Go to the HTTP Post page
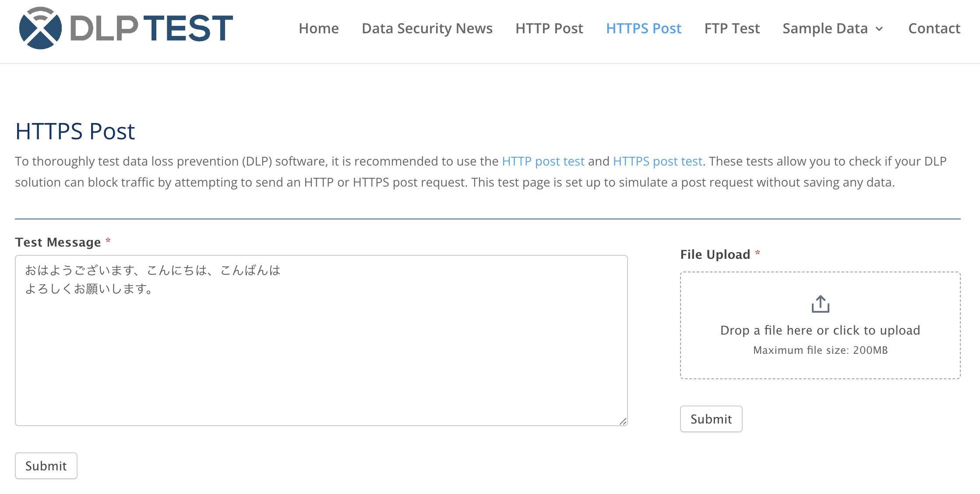 549,28
